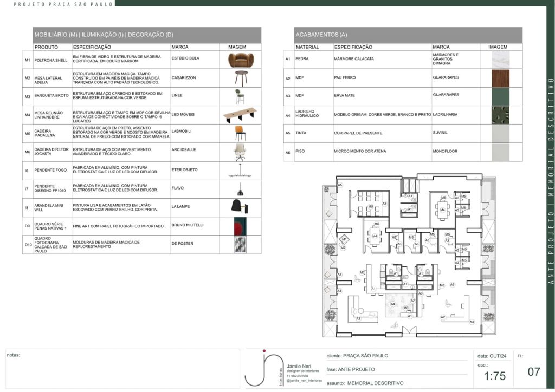Click the green Banqueta Broto stool image
555x392 pixels.
239,96
